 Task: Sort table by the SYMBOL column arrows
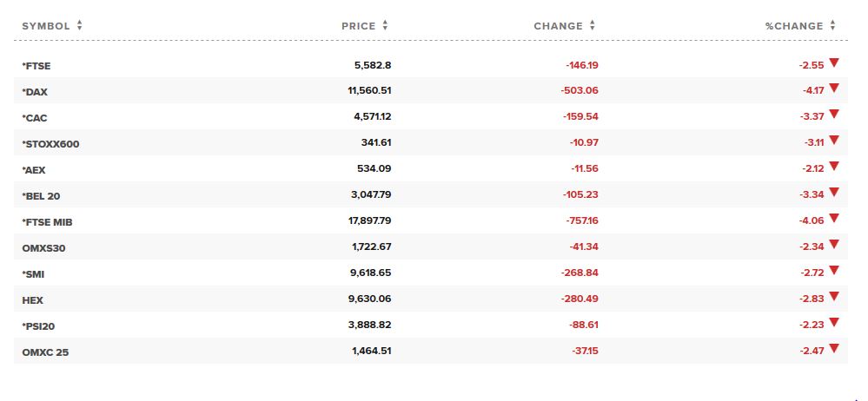[x=80, y=25]
